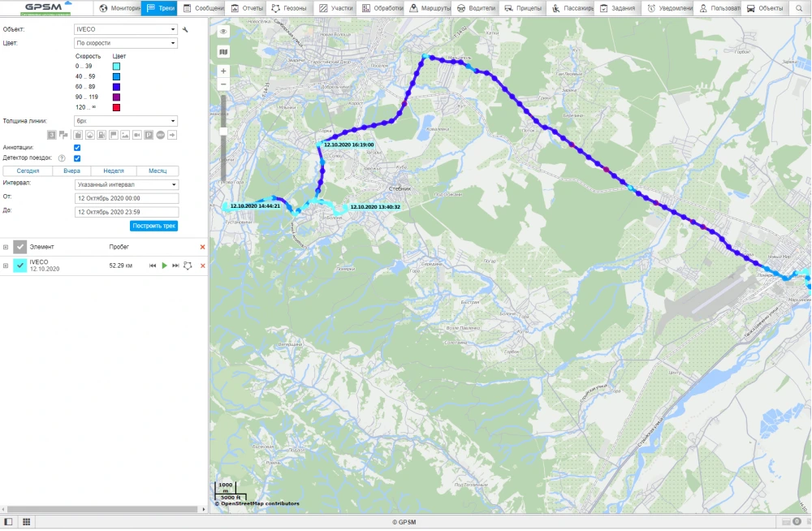Open the Объект dropdown showing IVECO
The height and width of the screenshot is (531, 812).
(125, 30)
